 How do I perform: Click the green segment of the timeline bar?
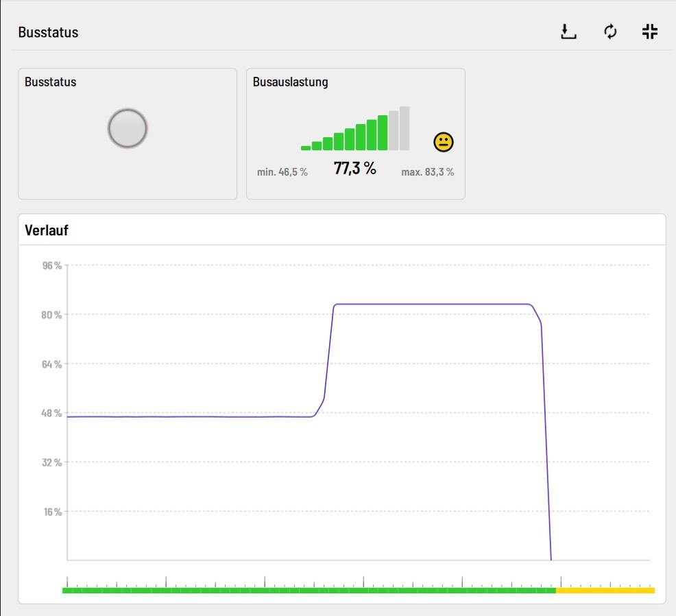[x=309, y=590]
